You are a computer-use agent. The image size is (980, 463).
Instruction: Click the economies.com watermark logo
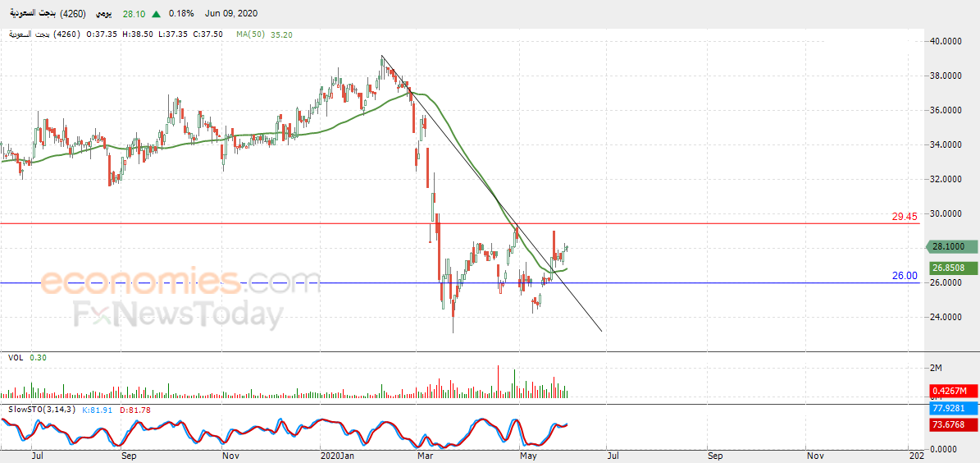[x=180, y=282]
